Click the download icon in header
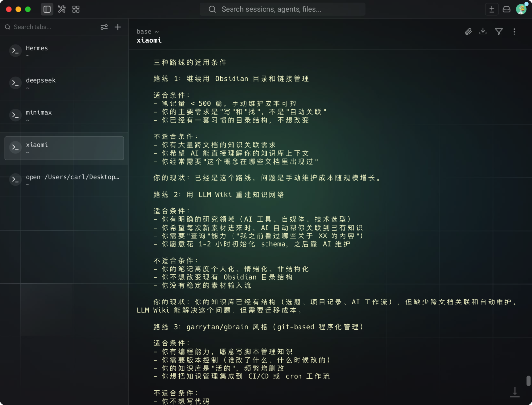This screenshot has height=405, width=532. (x=483, y=31)
